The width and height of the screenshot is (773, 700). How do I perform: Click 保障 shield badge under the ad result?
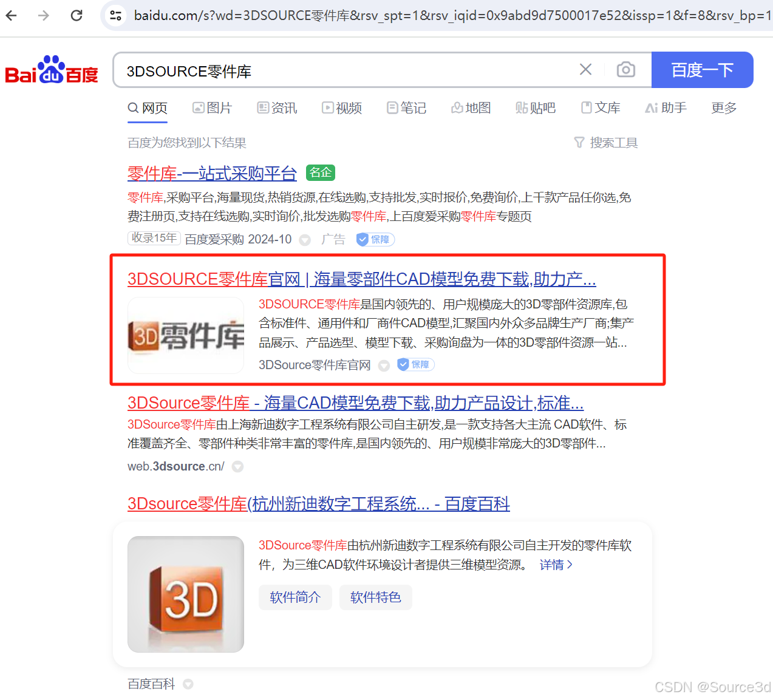tap(375, 239)
